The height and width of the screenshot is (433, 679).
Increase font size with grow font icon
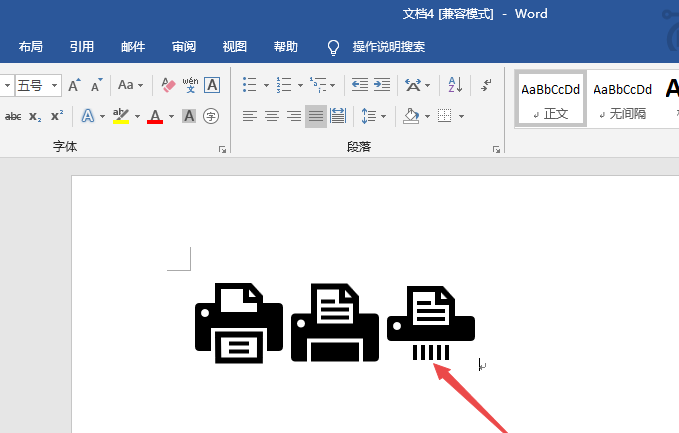[x=74, y=85]
